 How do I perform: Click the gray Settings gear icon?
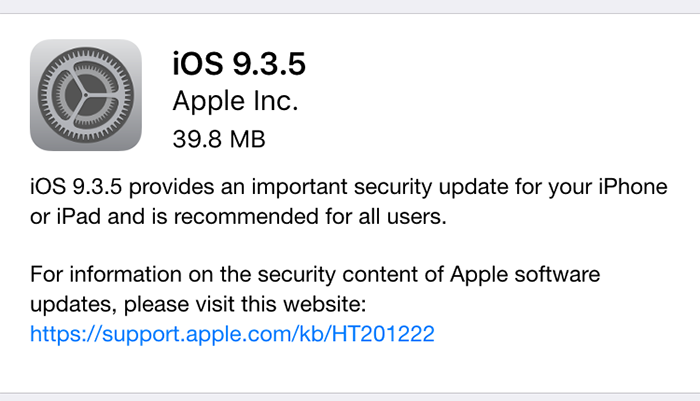(85, 95)
